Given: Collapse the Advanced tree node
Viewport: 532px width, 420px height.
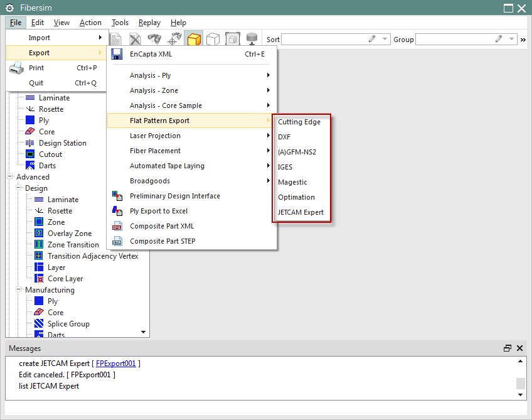Looking at the screenshot, I should pos(9,176).
